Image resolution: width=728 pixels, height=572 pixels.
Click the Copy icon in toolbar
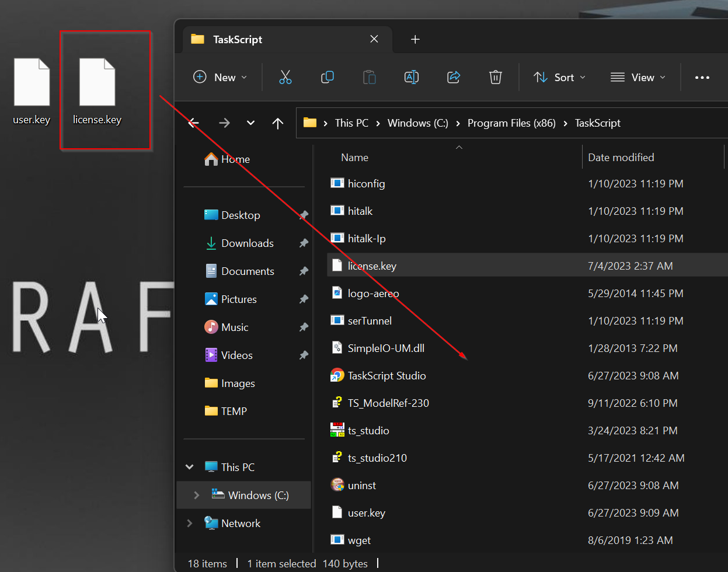click(328, 77)
